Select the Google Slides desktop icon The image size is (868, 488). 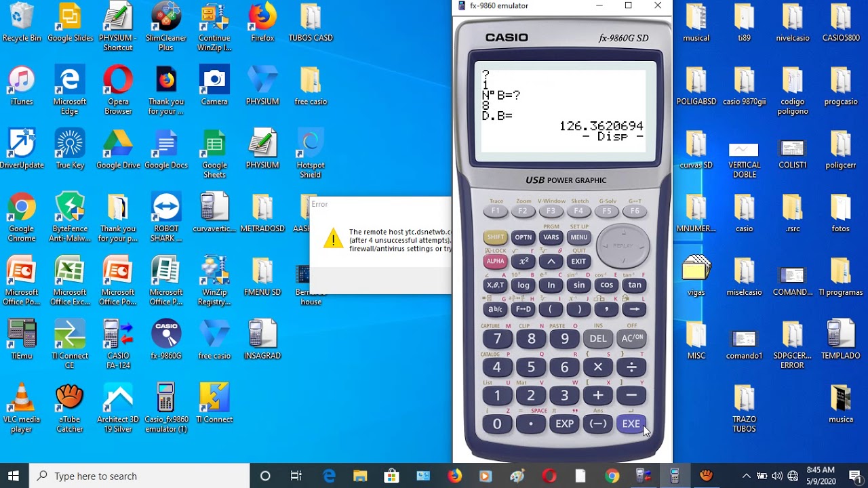tap(70, 23)
